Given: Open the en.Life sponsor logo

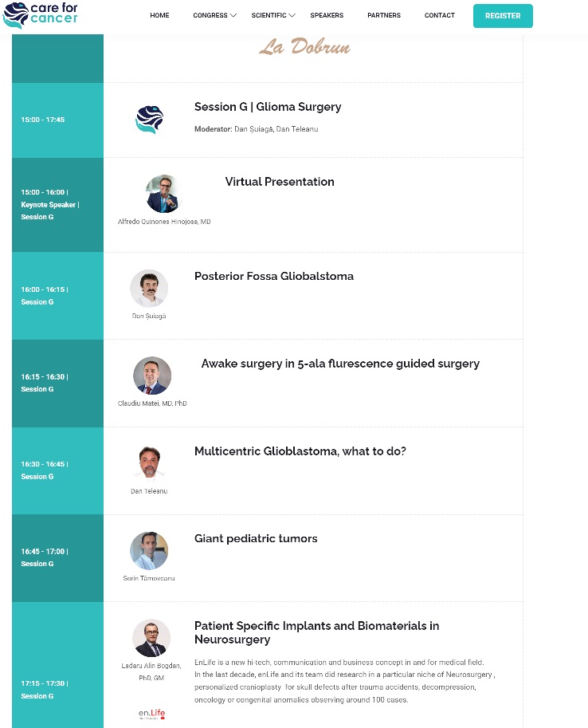Looking at the screenshot, I should click(151, 714).
